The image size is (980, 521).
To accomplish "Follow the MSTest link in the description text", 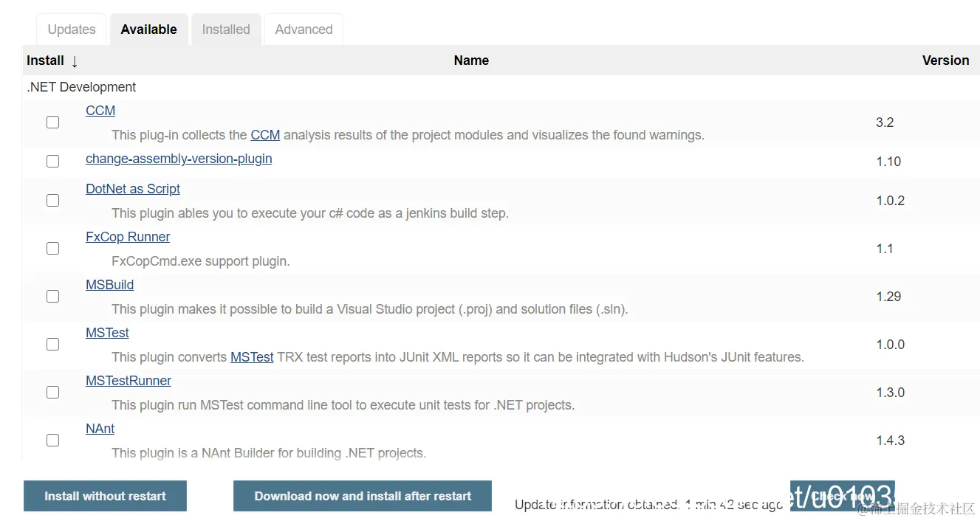I will [252, 357].
